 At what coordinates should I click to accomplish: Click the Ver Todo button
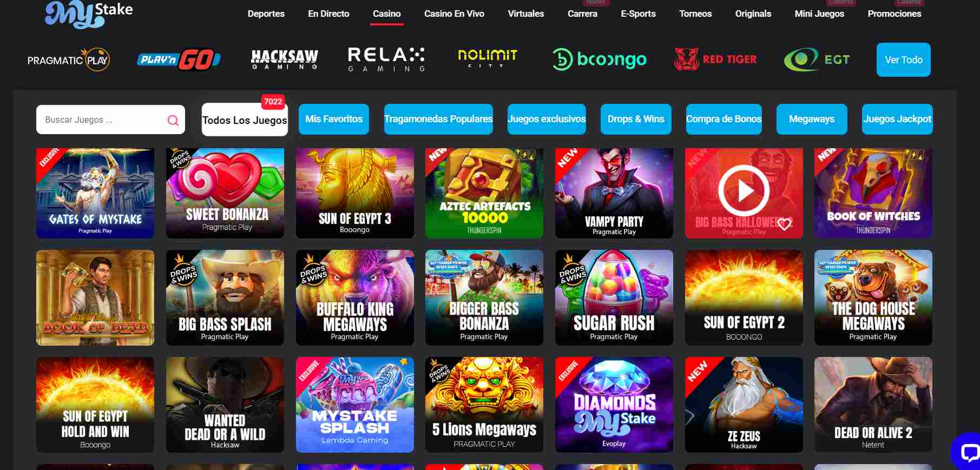[903, 59]
